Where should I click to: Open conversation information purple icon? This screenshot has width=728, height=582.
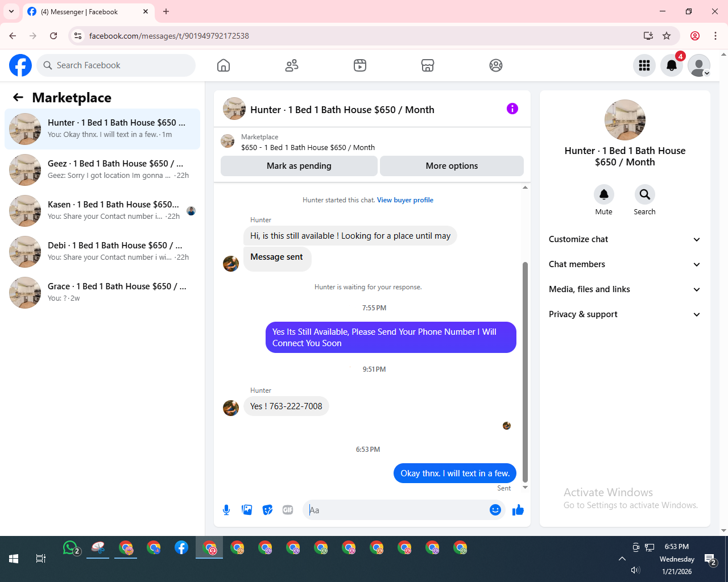pos(512,109)
